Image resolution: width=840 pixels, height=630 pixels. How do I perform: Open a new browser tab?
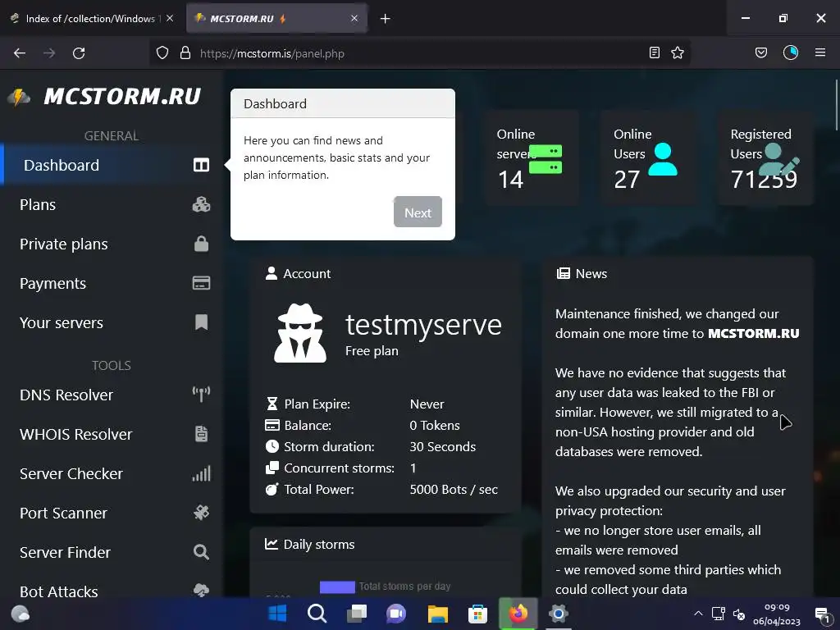coord(386,19)
